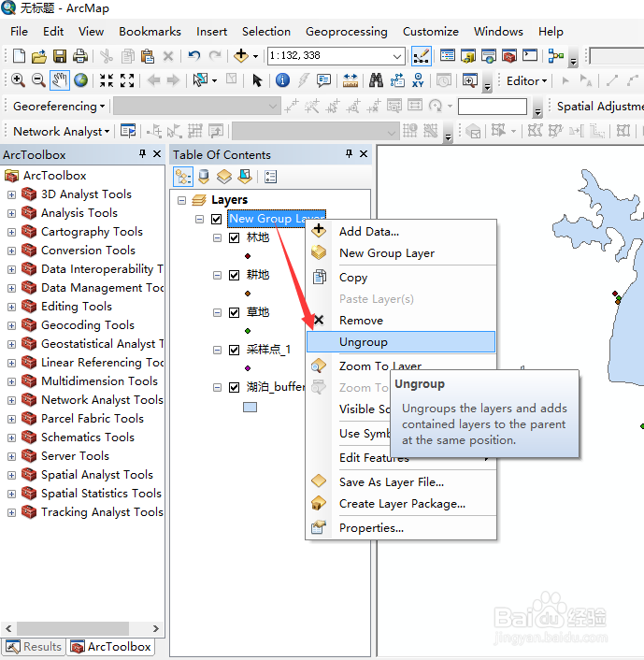This screenshot has width=644, height=660.
Task: Choose Remove from the context menu
Action: tap(401, 321)
